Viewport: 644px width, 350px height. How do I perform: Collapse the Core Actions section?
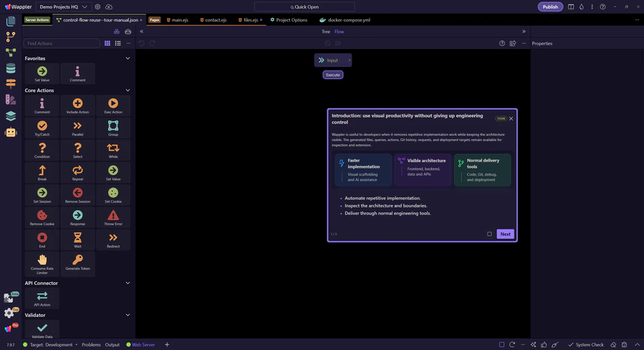tap(127, 91)
